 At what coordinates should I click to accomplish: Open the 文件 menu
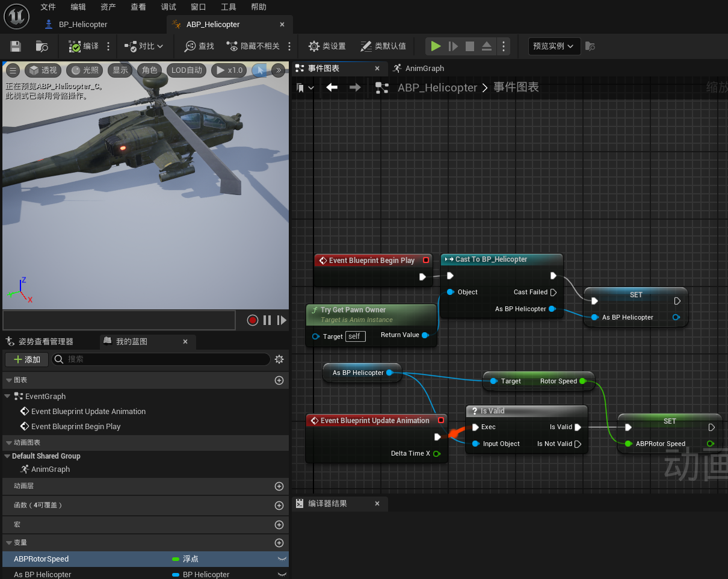tap(48, 7)
